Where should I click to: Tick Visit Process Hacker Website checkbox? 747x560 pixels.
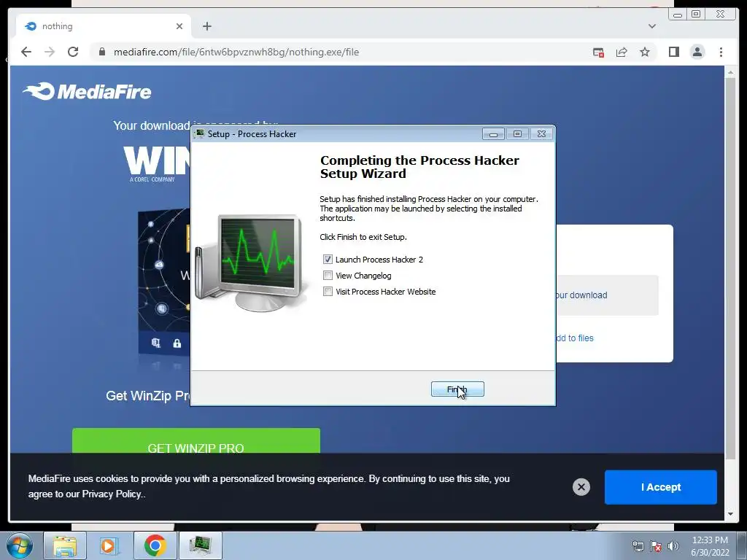click(x=328, y=292)
